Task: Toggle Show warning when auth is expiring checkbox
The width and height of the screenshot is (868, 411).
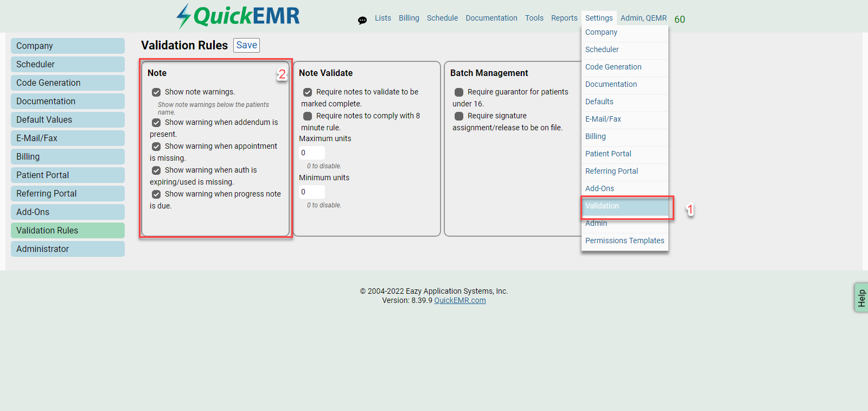Action: point(156,170)
